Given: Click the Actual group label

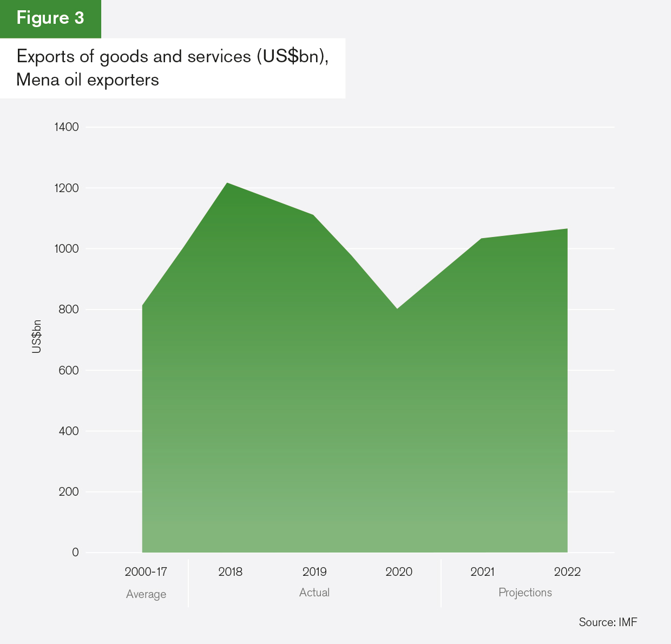Looking at the screenshot, I should pos(314,593).
